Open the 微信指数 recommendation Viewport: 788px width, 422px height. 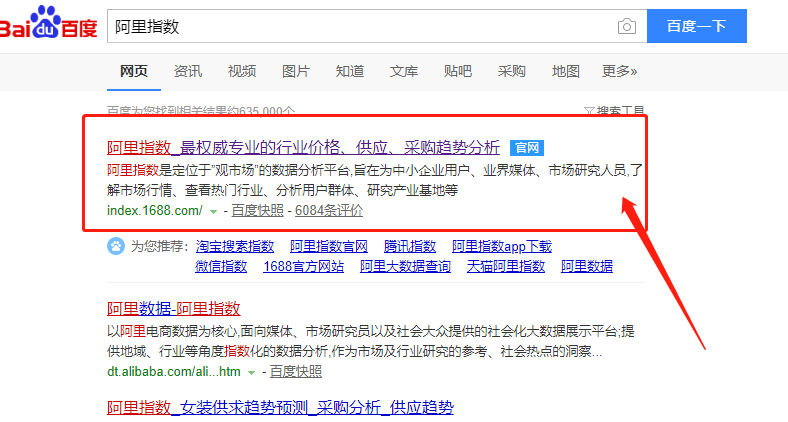coord(221,266)
